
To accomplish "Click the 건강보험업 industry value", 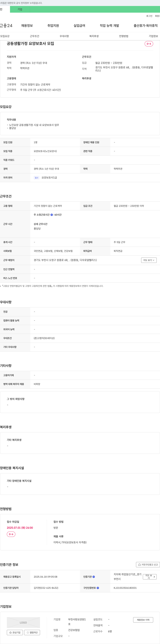I will (x=74, y=630).
